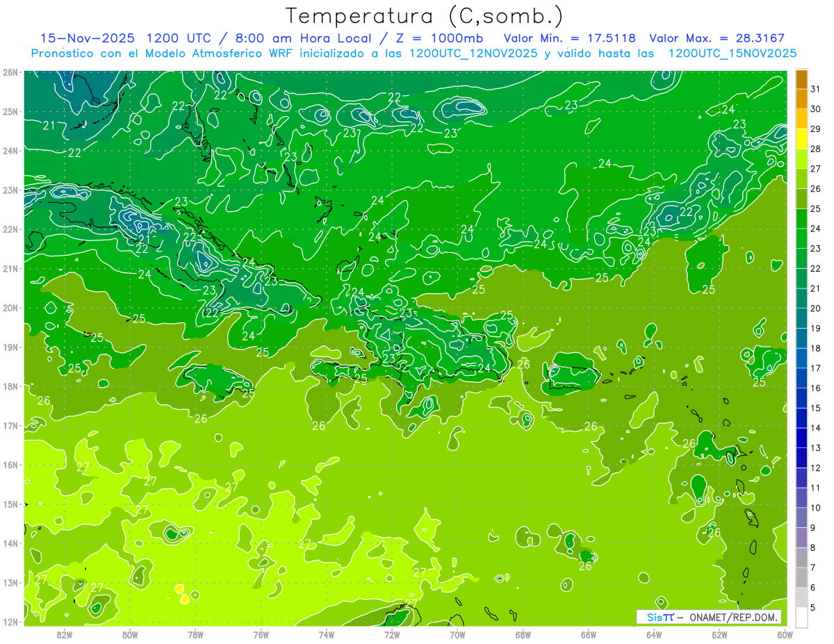This screenshot has width=834, height=644.
Task: Click the "20" label on the color scale
Action: click(816, 308)
